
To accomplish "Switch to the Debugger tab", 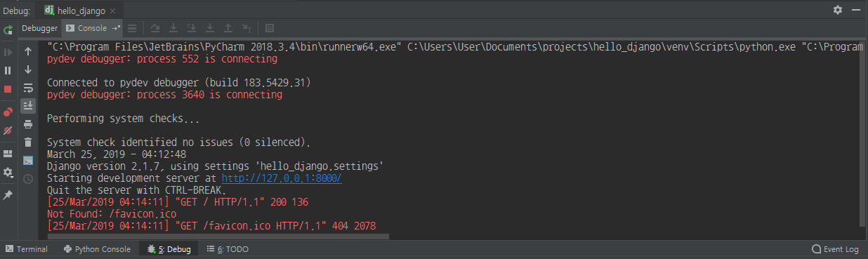I will pos(39,28).
